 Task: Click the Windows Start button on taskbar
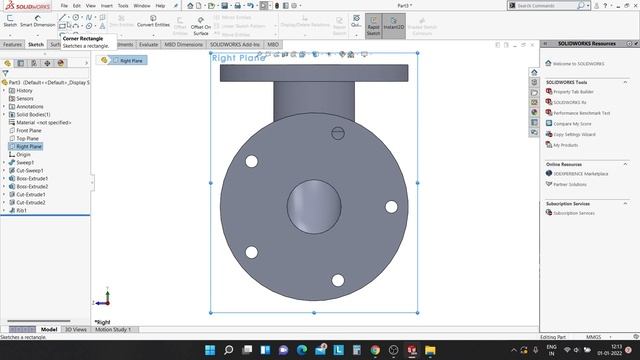(210, 350)
